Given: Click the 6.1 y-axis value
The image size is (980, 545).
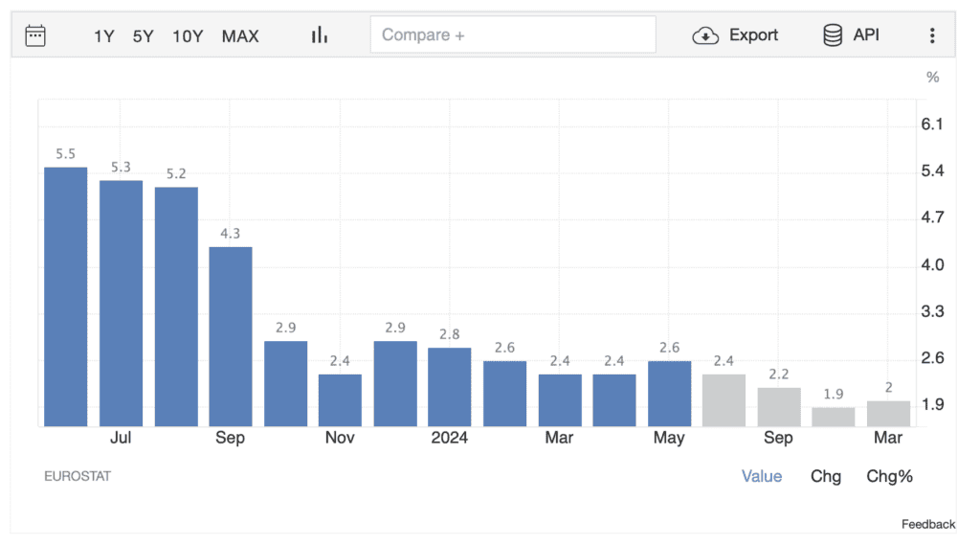Looking at the screenshot, I should point(932,125).
